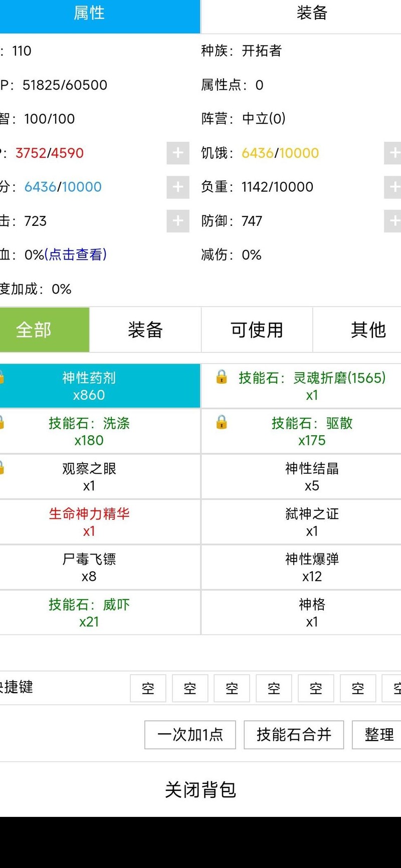Click lock icon on 灵魂折磨 skill stone
This screenshot has height=868, width=401.
(x=221, y=377)
